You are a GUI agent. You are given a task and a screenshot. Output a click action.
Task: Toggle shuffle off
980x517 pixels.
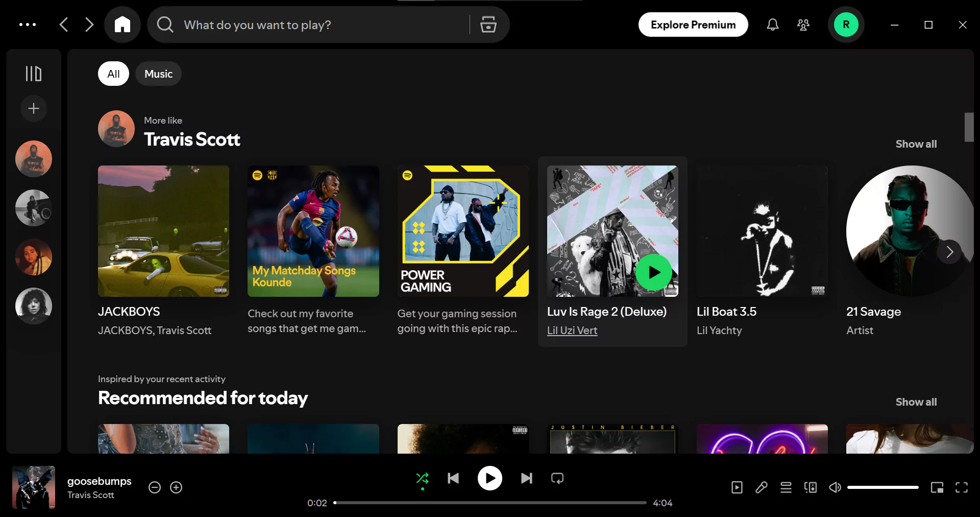tap(423, 479)
